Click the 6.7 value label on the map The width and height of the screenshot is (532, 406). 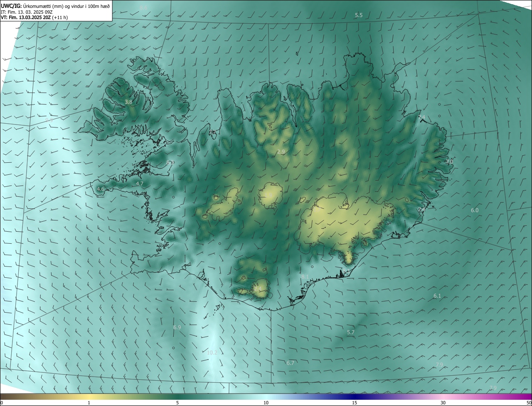tap(291, 363)
